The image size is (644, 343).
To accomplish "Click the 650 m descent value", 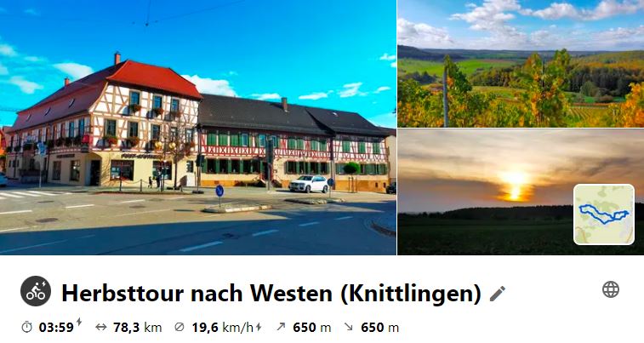I will tap(379, 328).
